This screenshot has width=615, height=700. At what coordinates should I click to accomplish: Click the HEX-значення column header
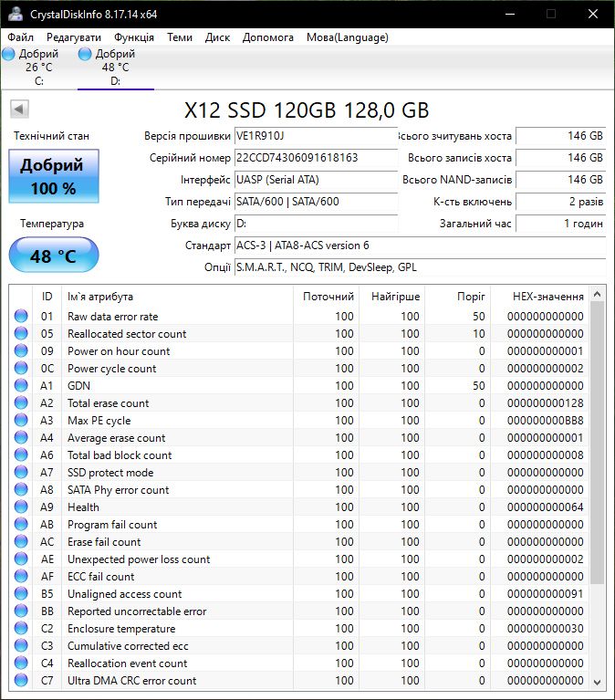pos(540,297)
